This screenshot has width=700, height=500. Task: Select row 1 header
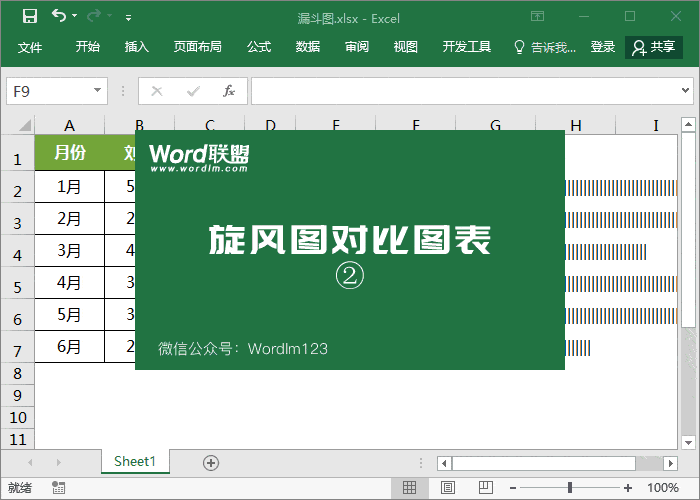tap(17, 153)
